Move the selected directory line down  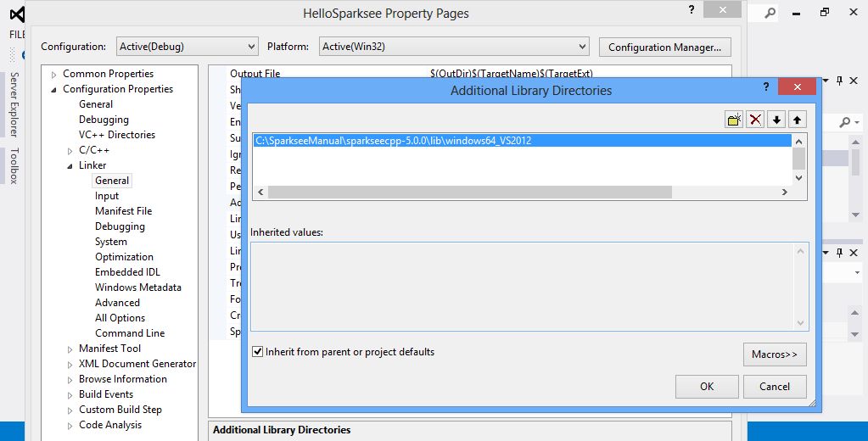(776, 120)
